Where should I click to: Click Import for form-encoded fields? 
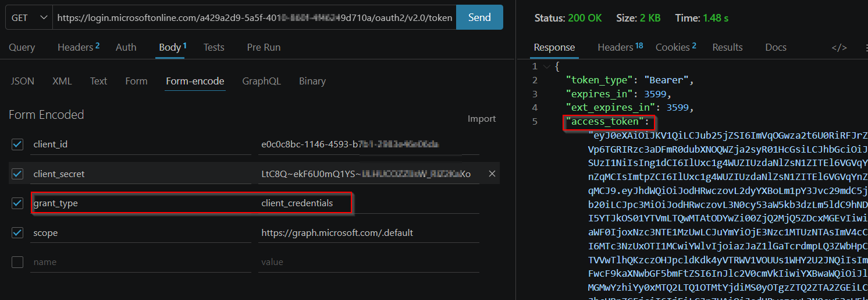point(482,119)
